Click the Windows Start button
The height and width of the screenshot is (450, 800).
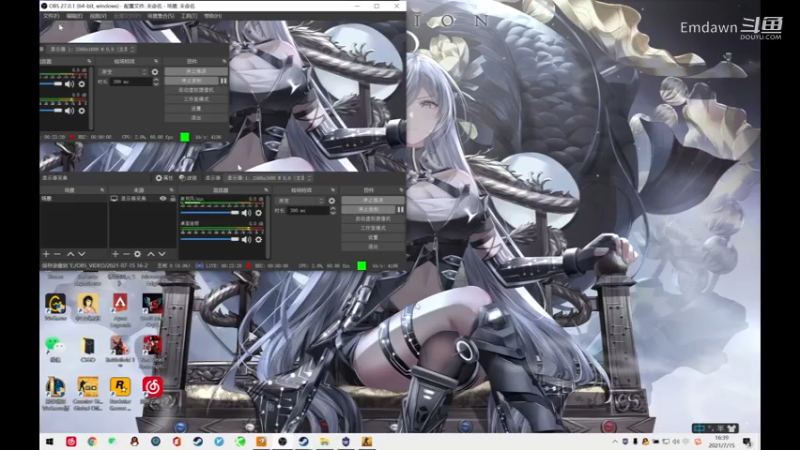(49, 442)
